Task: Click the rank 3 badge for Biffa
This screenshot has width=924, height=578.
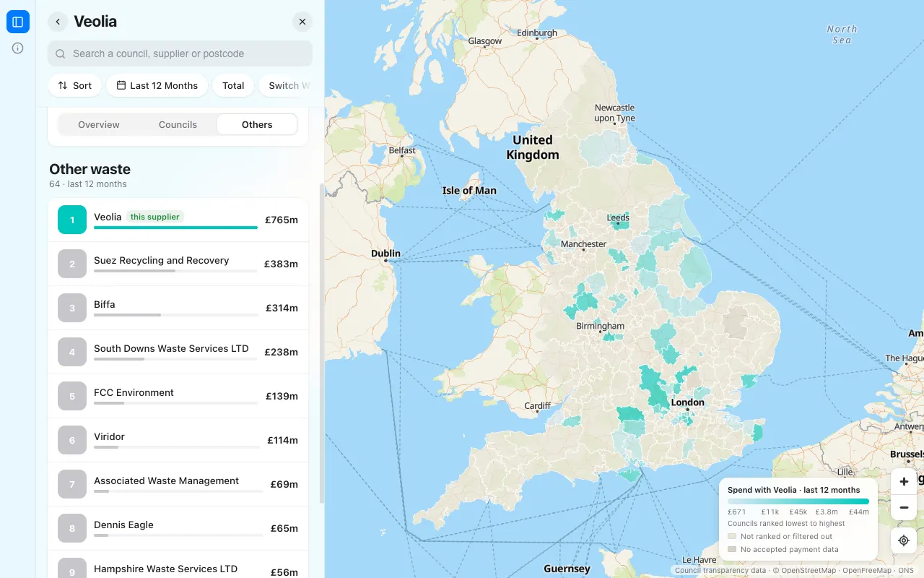Action: (x=72, y=308)
